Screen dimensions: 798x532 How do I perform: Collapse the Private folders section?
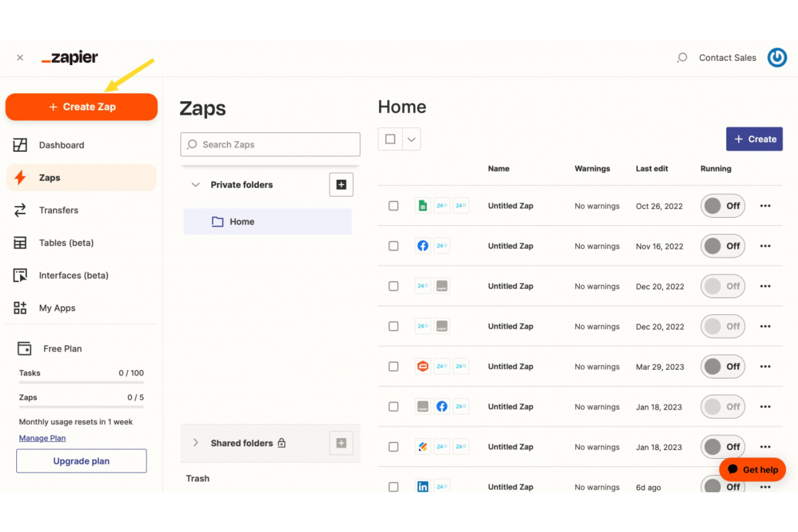(x=196, y=184)
